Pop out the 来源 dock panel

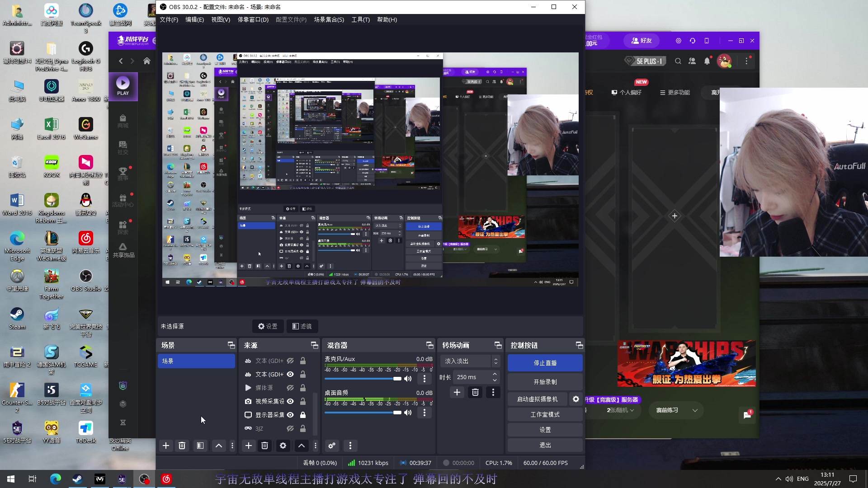[315, 345]
